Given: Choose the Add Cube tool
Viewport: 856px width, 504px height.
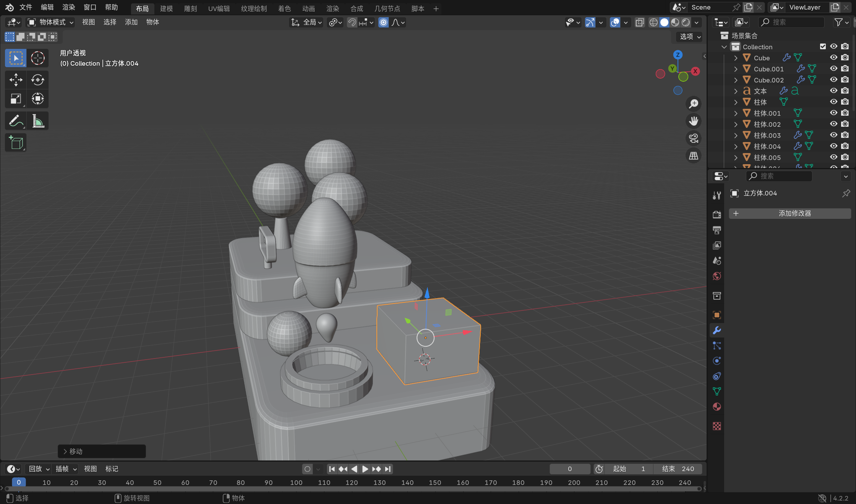Looking at the screenshot, I should 16,143.
